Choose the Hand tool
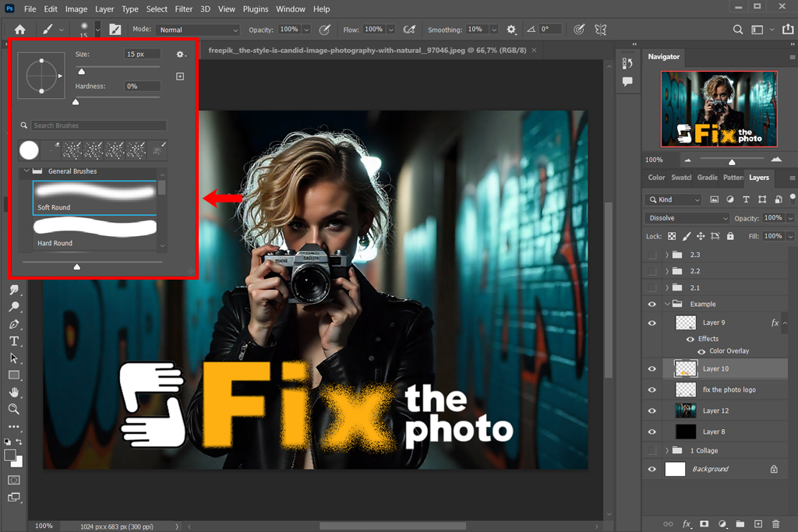This screenshot has width=798, height=532. (x=14, y=392)
